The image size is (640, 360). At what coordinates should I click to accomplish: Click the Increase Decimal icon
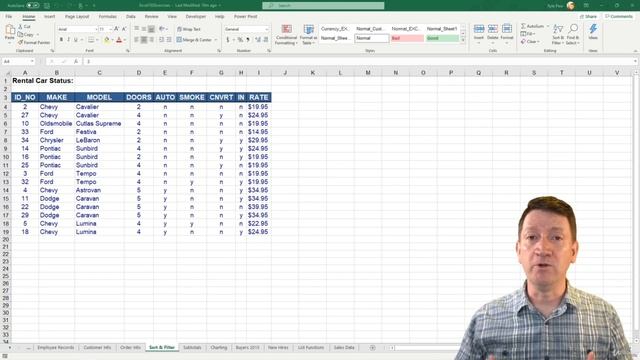pos(258,40)
